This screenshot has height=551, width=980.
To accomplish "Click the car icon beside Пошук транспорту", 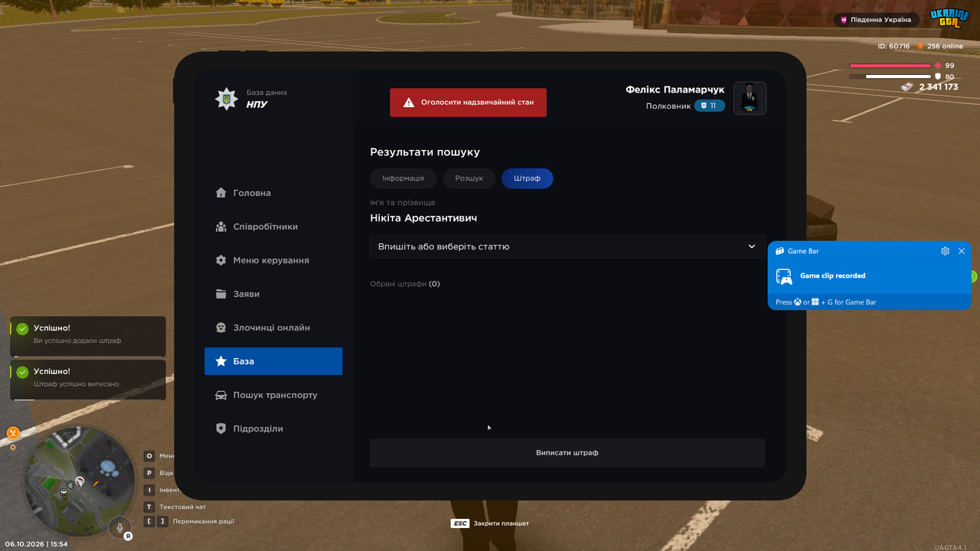I will click(x=220, y=395).
